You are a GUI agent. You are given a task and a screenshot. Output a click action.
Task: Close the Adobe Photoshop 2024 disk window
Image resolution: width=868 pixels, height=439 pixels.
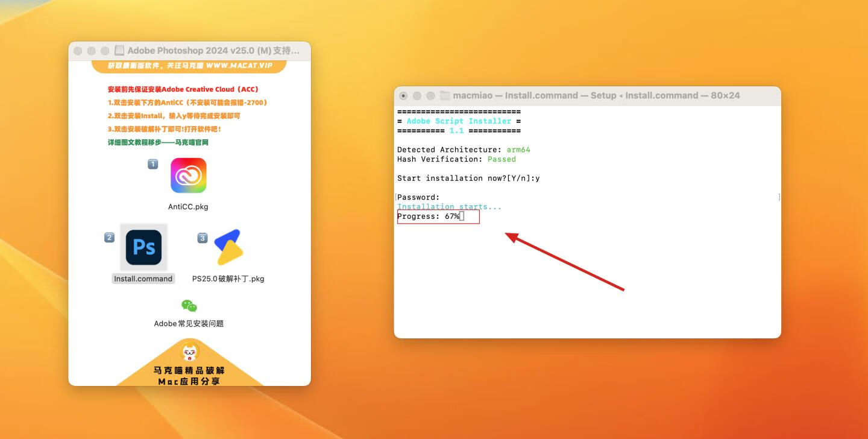(78, 51)
